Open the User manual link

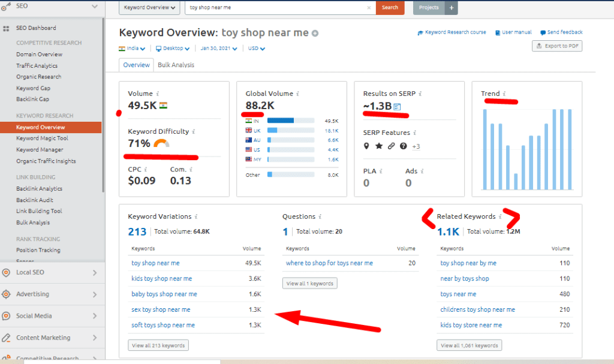[x=513, y=32]
